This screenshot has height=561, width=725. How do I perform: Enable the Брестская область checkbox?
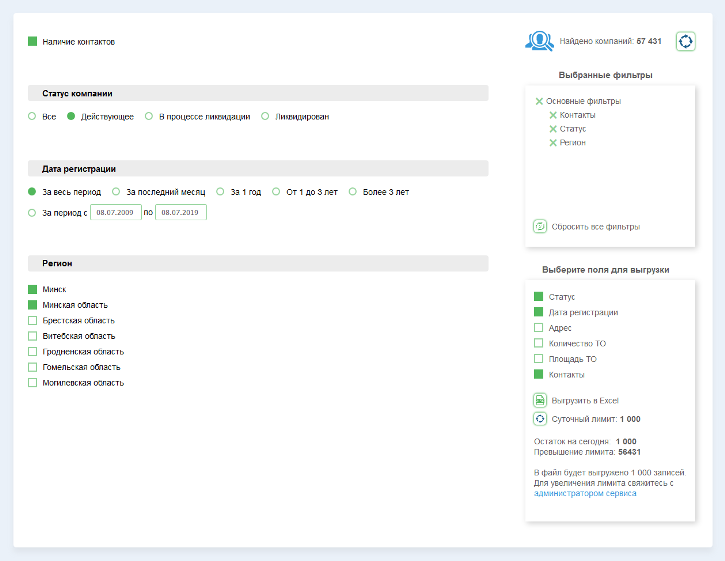click(x=32, y=320)
